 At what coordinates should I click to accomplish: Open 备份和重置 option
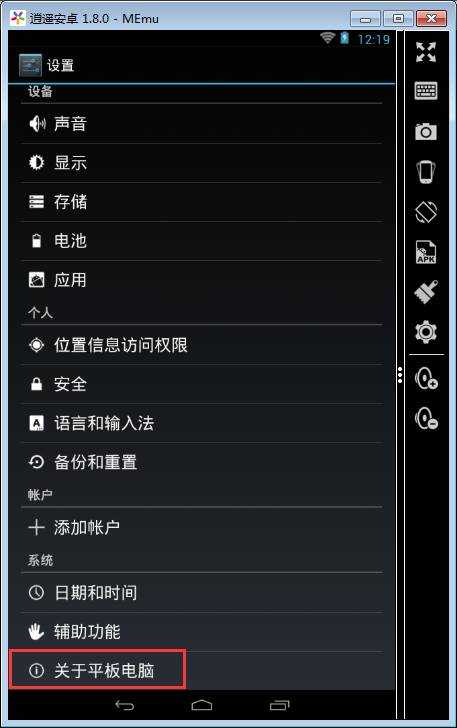[x=202, y=462]
